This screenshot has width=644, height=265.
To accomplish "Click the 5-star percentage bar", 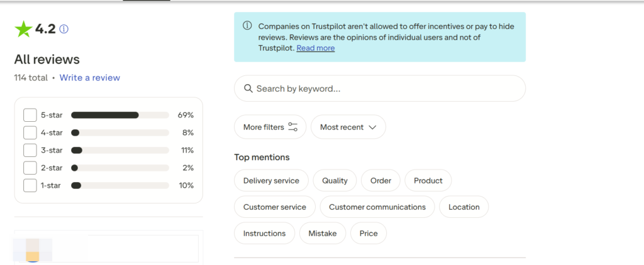I will 119,115.
